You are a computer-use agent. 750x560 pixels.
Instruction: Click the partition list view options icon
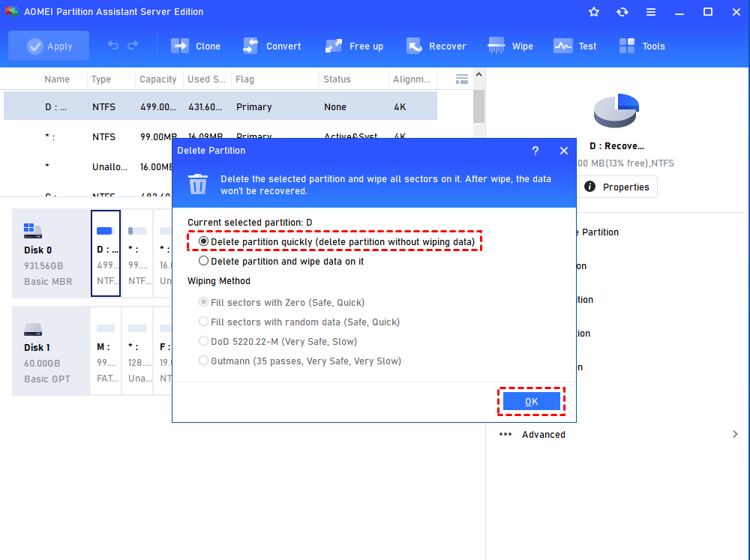point(461,79)
